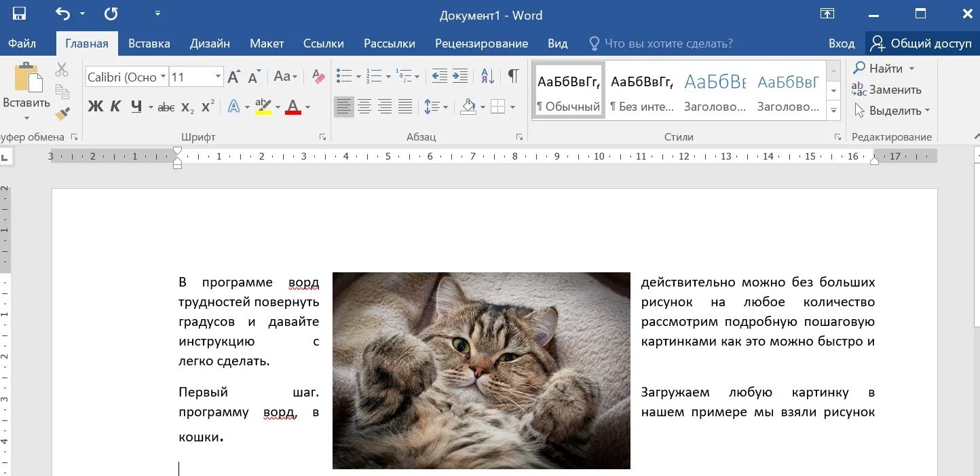Switch to the Рецензирование tab
Image resolution: width=980 pixels, height=476 pixels.
[x=482, y=43]
